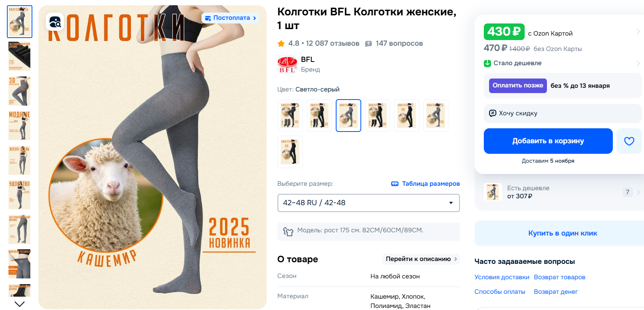644x310 pixels.
Task: Select the last color variant in second row
Action: coord(290,152)
